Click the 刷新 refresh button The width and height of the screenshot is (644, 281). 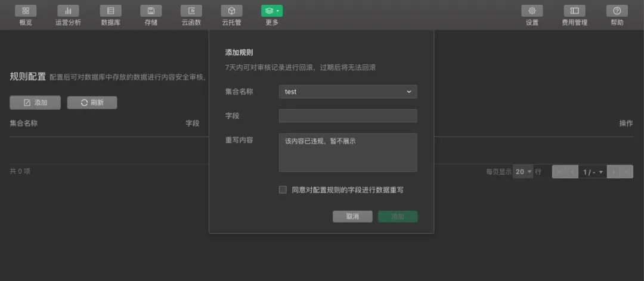click(92, 103)
